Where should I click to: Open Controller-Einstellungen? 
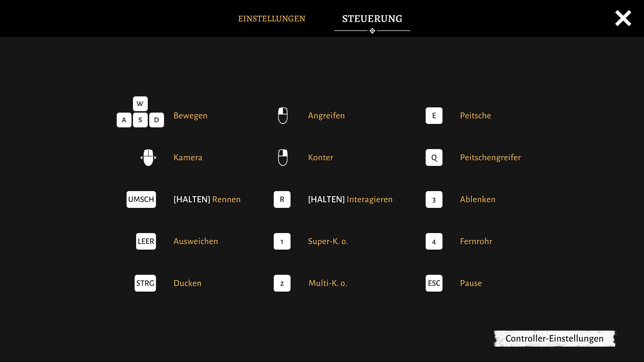pyautogui.click(x=554, y=338)
